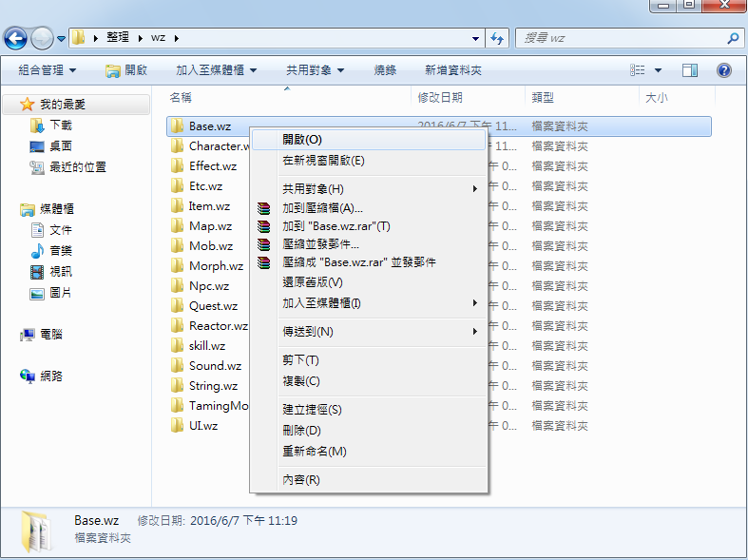The height and width of the screenshot is (560, 748).
Task: Expand the address bar history dropdown
Action: [x=475, y=39]
